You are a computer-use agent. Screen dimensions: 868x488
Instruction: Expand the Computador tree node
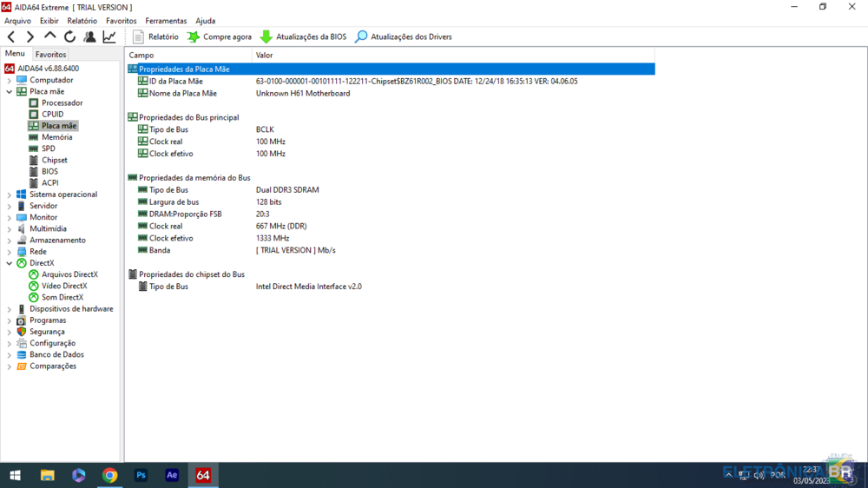pos(10,80)
